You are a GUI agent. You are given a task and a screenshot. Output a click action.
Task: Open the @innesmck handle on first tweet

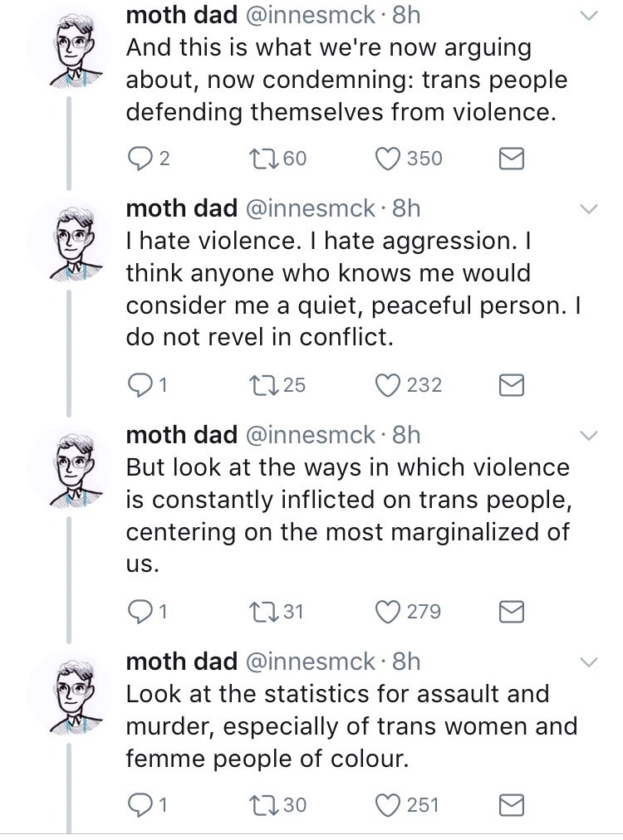[310, 16]
